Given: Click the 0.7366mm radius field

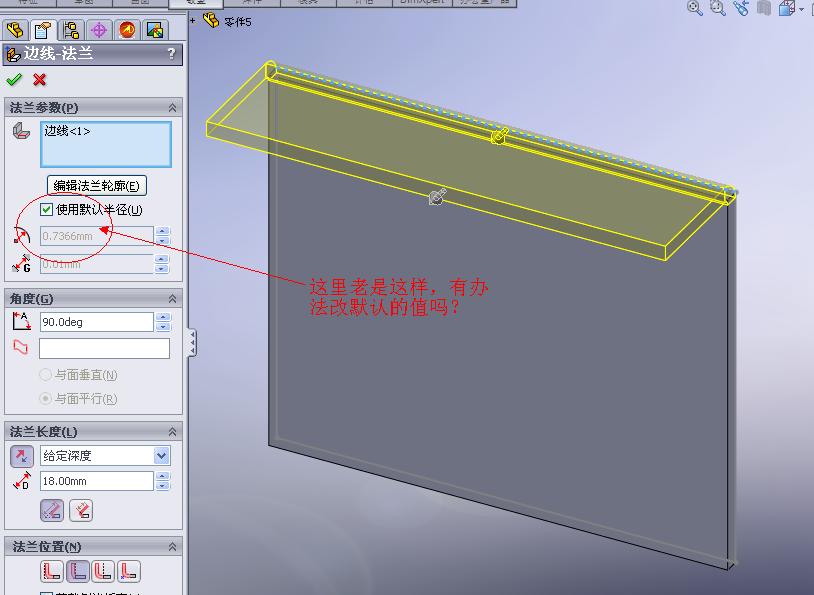Looking at the screenshot, I should click(97, 236).
